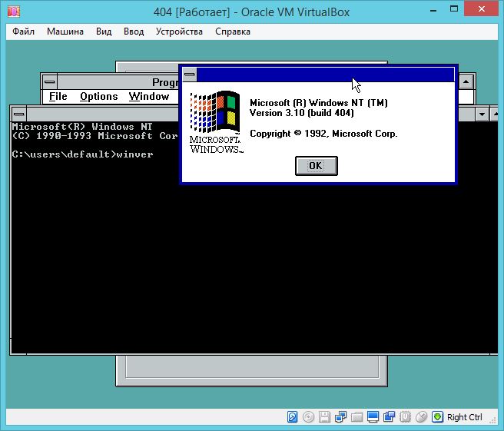The image size is (504, 431).
Task: Click the 'Version 3.10 (build 404)' text
Action: click(301, 113)
